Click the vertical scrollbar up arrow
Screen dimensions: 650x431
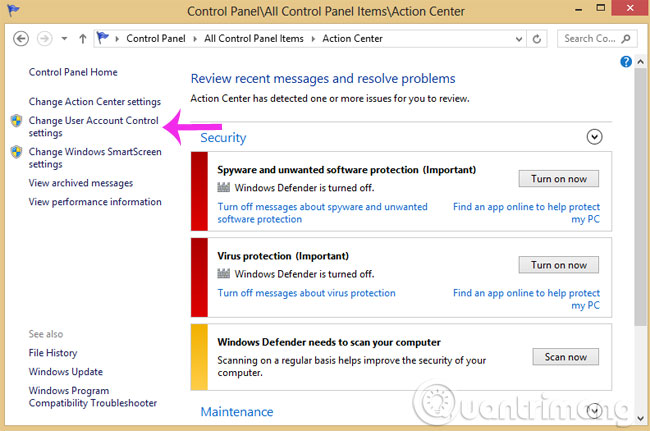(640, 62)
